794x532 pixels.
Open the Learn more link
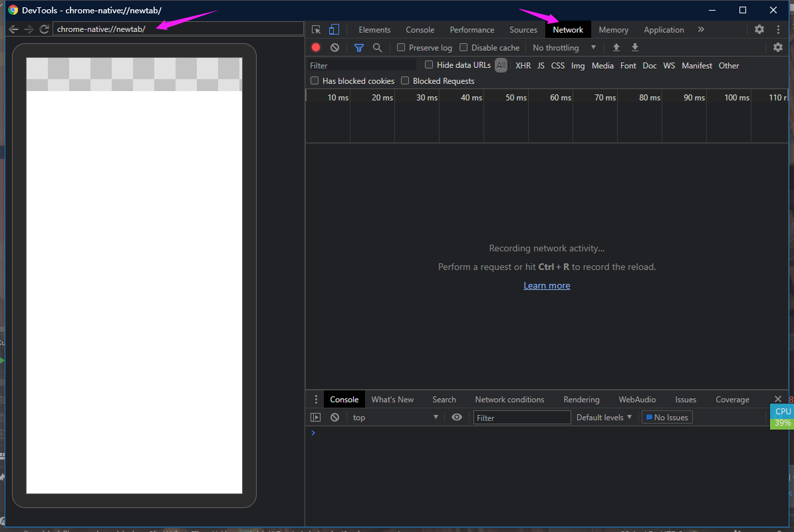pos(547,285)
